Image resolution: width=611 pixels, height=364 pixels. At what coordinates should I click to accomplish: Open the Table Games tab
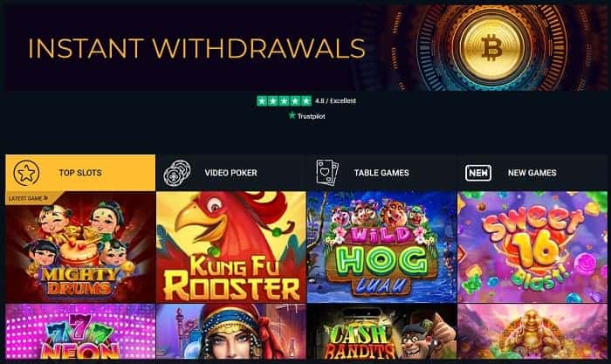381,173
